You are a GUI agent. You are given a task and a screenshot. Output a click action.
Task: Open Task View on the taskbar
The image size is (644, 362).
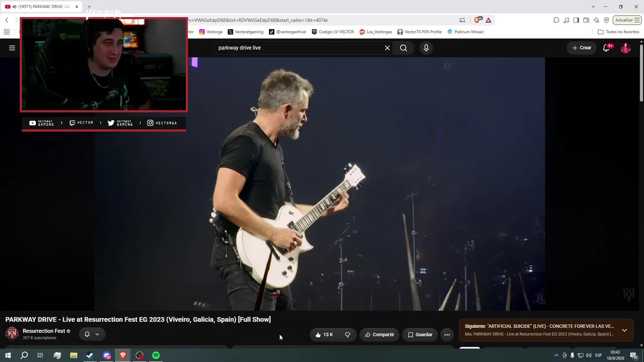click(x=40, y=355)
